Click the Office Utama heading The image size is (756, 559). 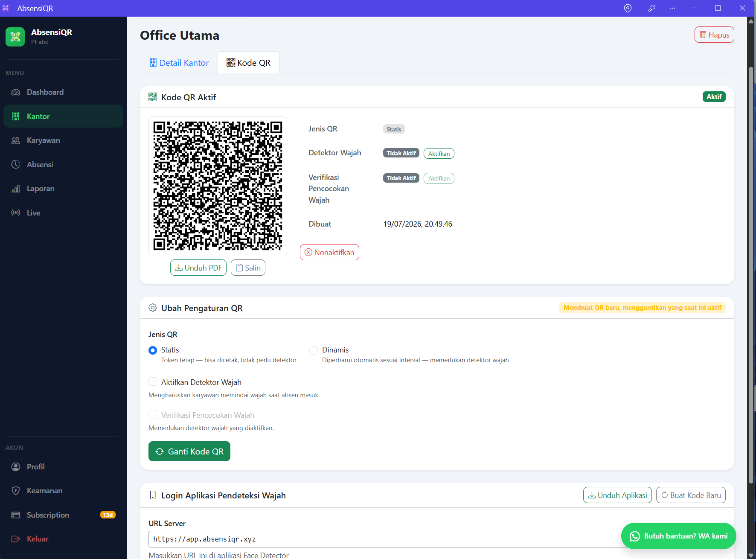[x=180, y=35]
